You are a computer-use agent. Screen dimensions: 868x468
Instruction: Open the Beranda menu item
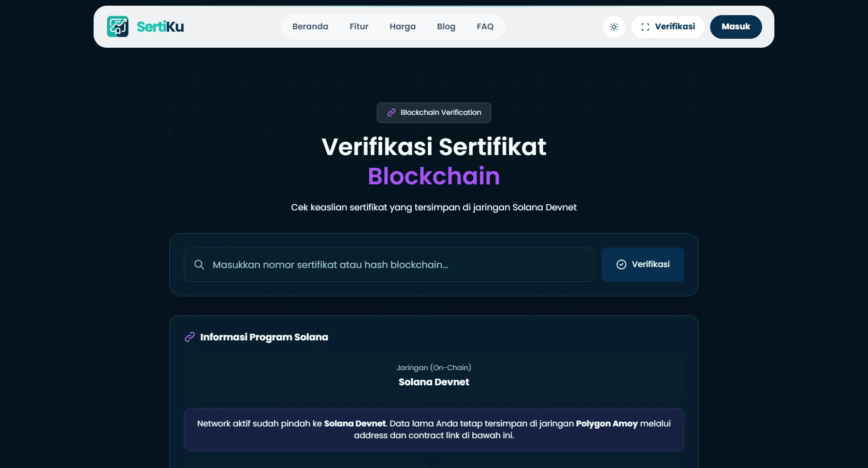(310, 26)
